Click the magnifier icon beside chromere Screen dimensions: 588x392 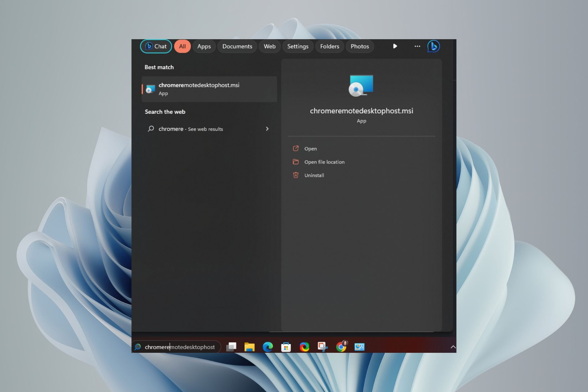coord(151,129)
